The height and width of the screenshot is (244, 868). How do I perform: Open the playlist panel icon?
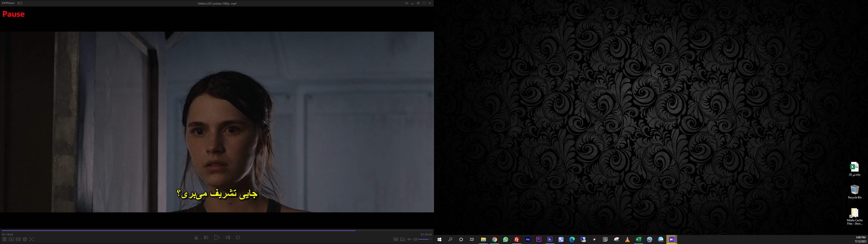pyautogui.click(x=4, y=239)
